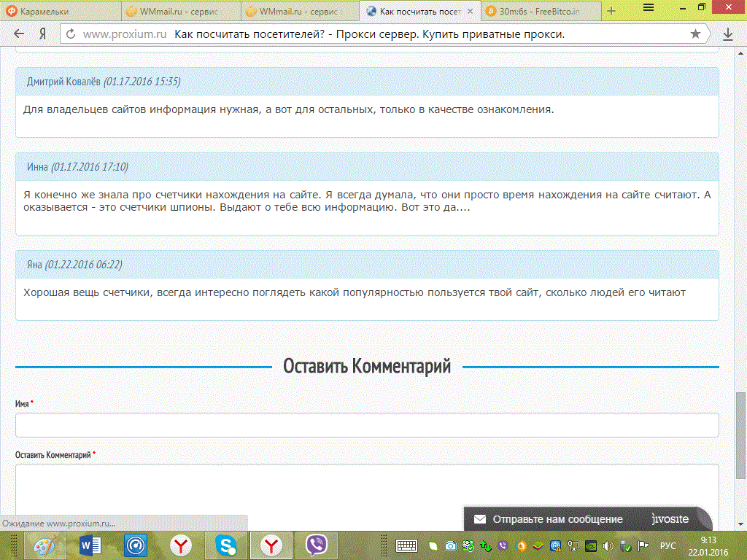Image resolution: width=747 pixels, height=560 pixels.
Task: Open the jivosite 'Отправьте нам сообщение' chat
Action: [587, 519]
